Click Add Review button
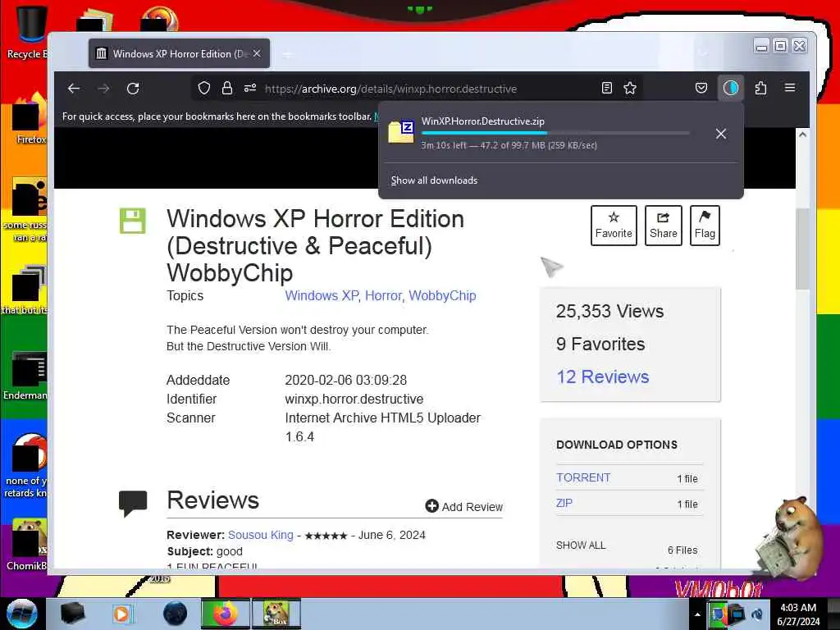 pos(464,506)
